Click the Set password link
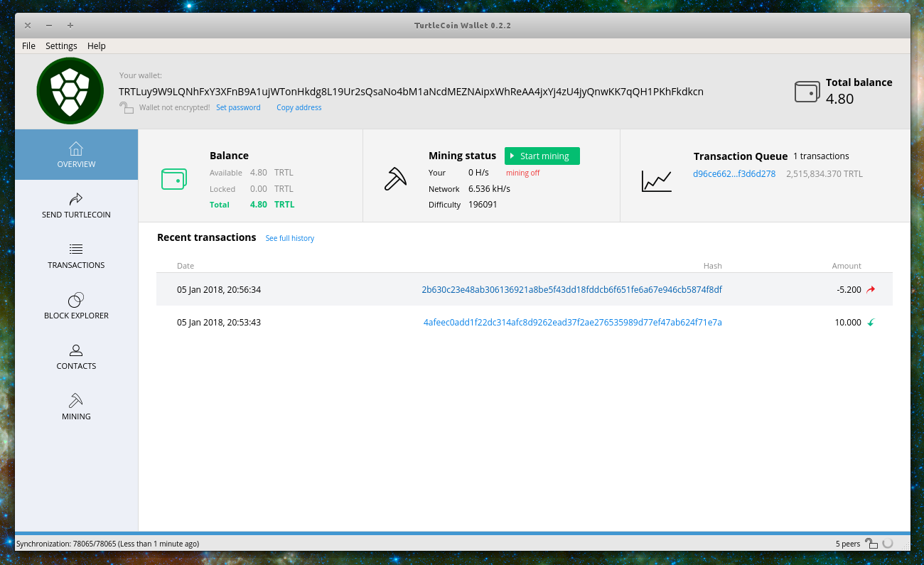This screenshot has height=565, width=924. tap(238, 107)
